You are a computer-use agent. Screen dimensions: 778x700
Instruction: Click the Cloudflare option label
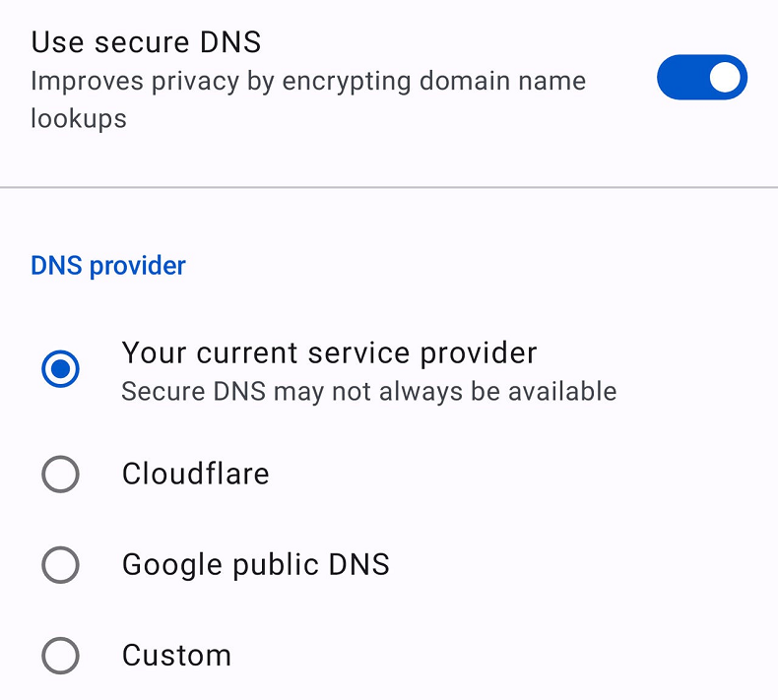point(195,474)
